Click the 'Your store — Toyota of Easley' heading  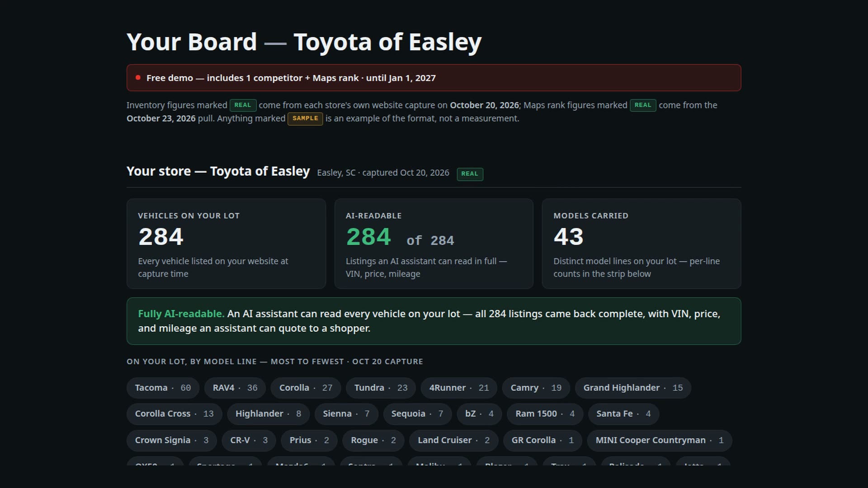(x=218, y=171)
